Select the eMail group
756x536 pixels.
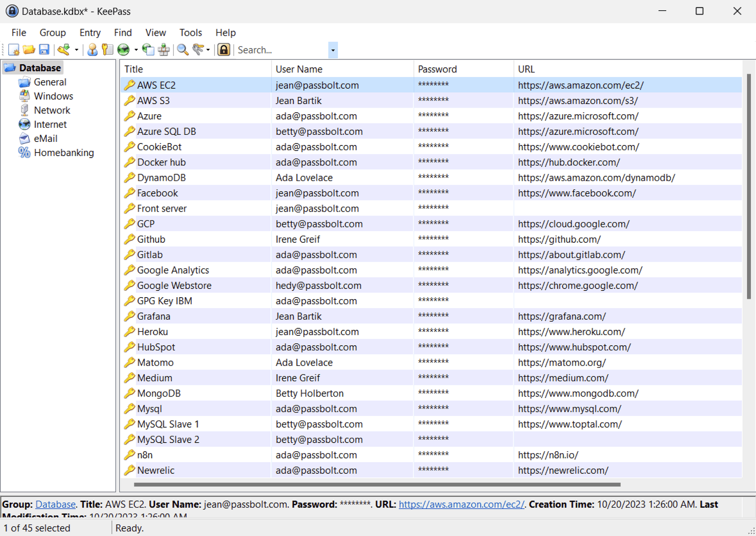tap(46, 139)
